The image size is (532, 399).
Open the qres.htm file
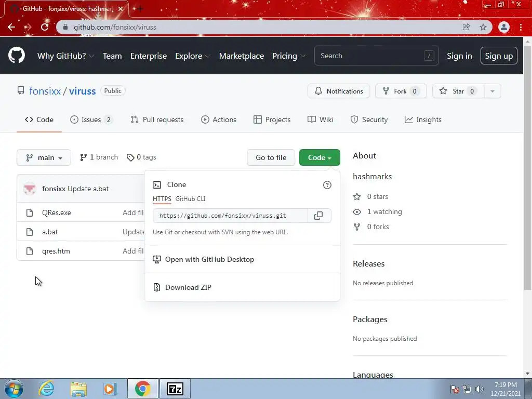[56, 251]
